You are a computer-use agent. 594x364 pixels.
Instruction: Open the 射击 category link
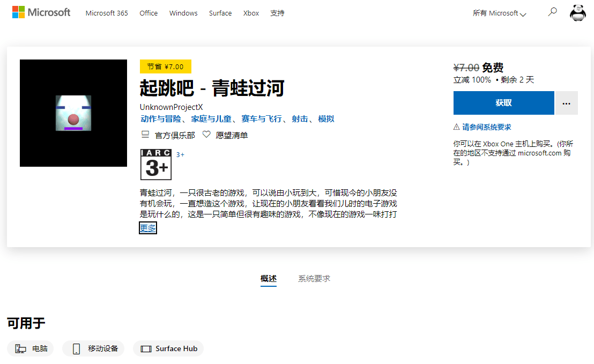tap(300, 119)
